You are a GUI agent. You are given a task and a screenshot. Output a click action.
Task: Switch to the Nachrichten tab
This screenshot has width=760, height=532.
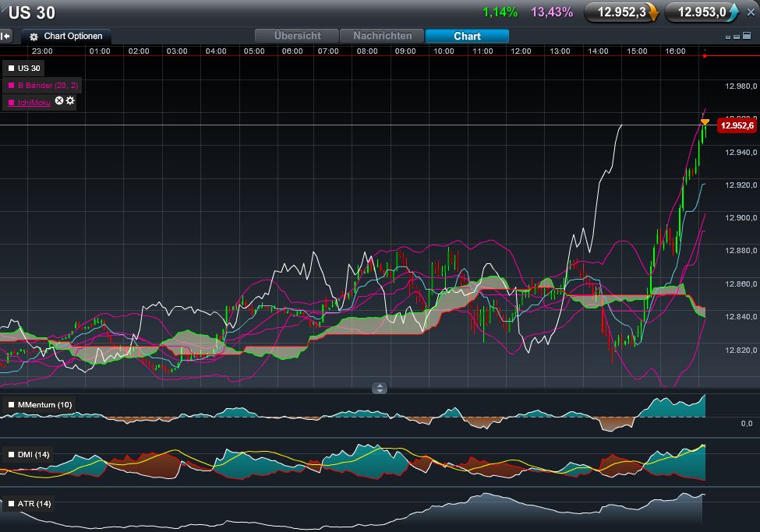pyautogui.click(x=382, y=36)
